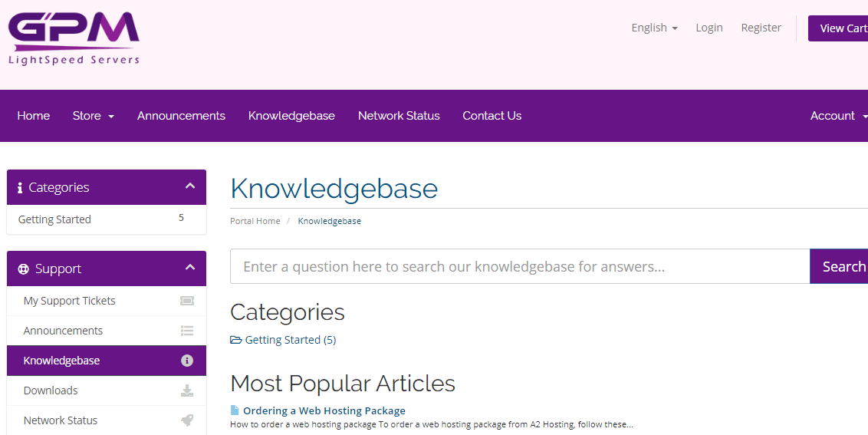Click the GPM LightSpeed Servers logo

(74, 38)
